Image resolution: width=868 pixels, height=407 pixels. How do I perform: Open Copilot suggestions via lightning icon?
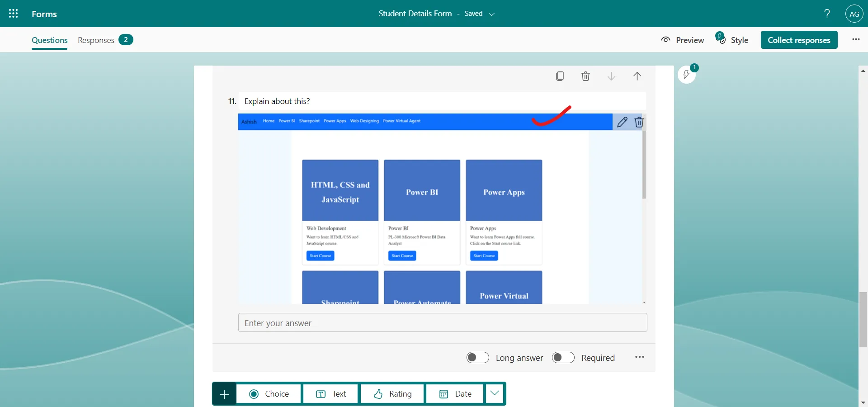tap(687, 75)
